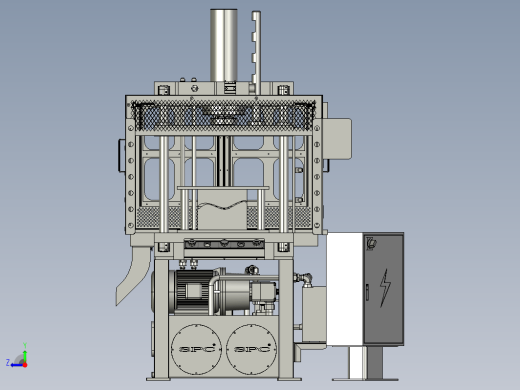Click the blue Z axis of the orientation triad
Image resolution: width=520 pixels, height=390 pixels.
tap(14, 364)
